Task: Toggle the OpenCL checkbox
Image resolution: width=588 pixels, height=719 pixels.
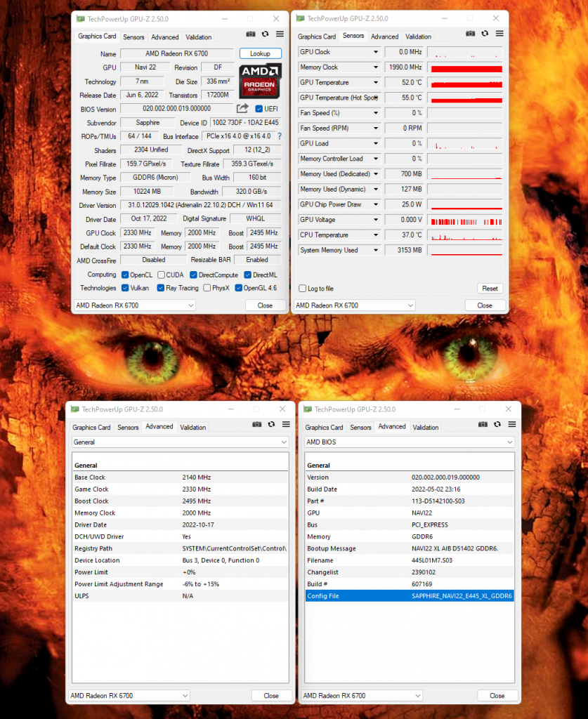Action: (125, 275)
